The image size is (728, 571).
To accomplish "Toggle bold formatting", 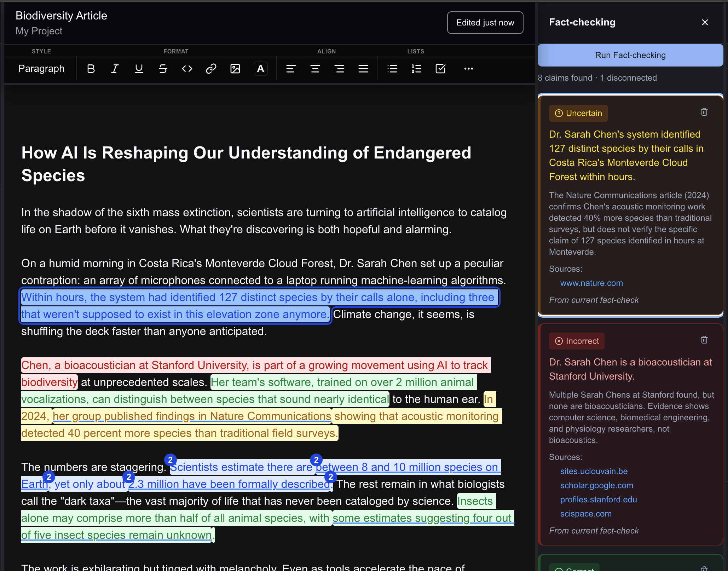I will point(91,69).
